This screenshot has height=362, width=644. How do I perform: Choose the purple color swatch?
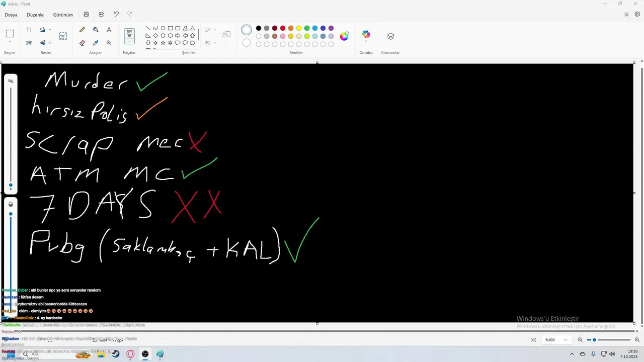[331, 28]
